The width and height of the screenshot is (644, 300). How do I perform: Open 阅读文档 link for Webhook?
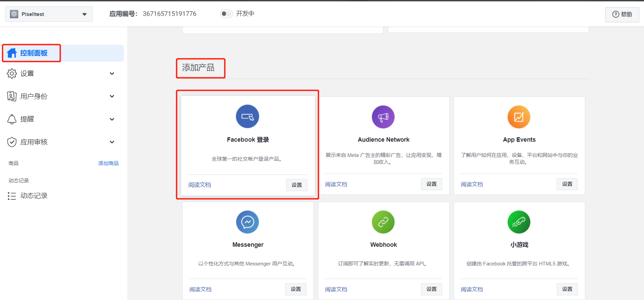(336, 289)
